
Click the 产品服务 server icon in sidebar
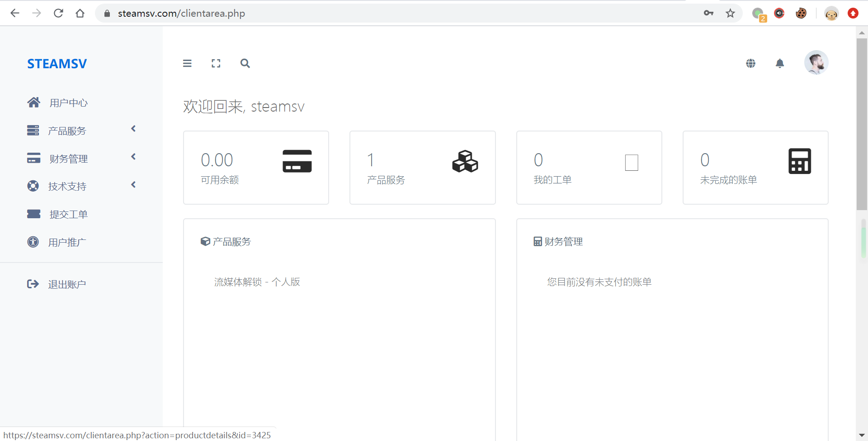[33, 131]
